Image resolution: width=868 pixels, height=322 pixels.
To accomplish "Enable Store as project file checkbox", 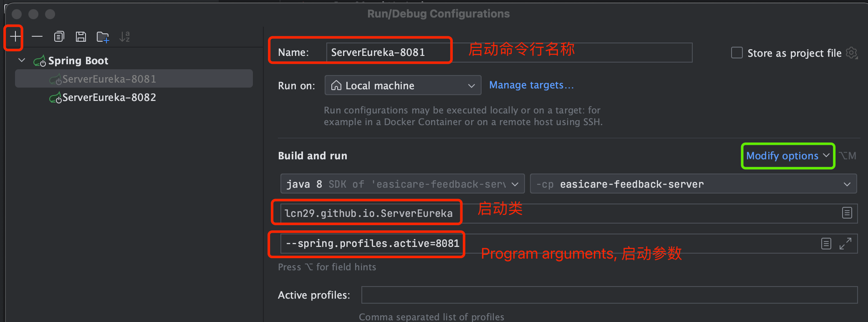I will [737, 53].
